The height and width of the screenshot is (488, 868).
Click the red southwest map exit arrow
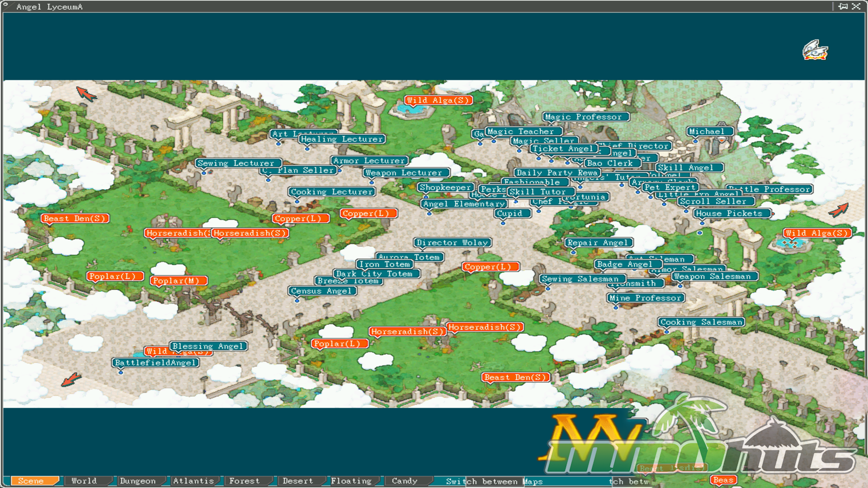(71, 379)
